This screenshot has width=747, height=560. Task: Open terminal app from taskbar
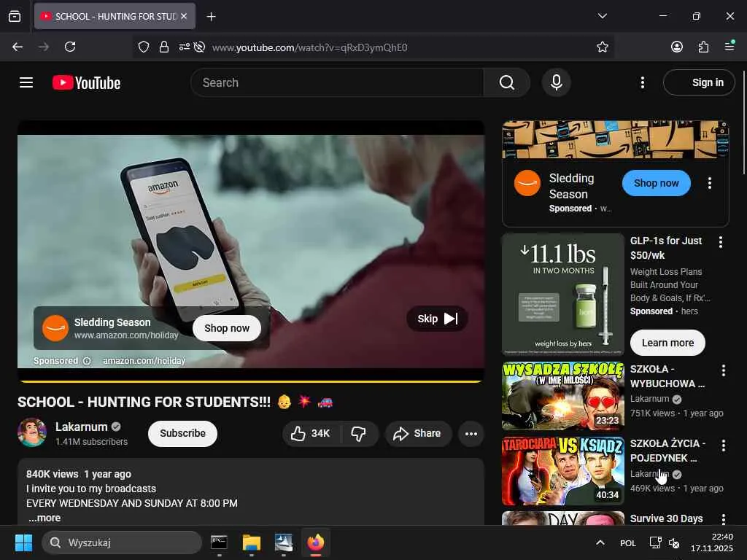[x=219, y=542]
